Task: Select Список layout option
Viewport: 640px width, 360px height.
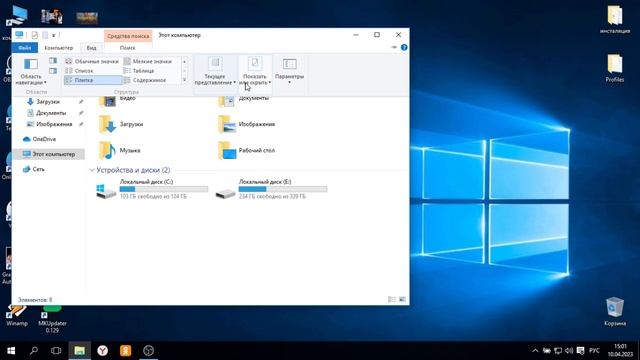Action: point(92,71)
